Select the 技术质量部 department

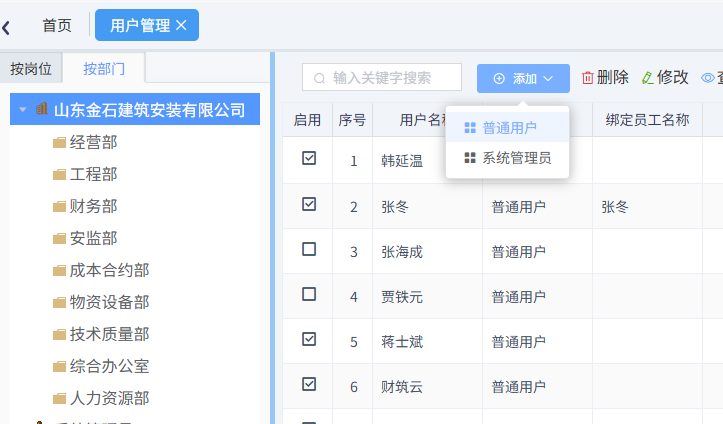coord(109,335)
